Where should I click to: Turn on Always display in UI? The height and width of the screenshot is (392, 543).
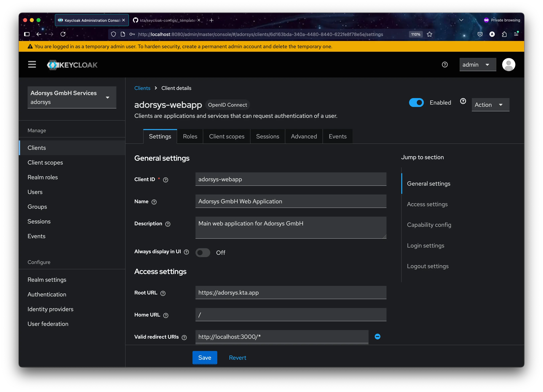pyautogui.click(x=203, y=252)
